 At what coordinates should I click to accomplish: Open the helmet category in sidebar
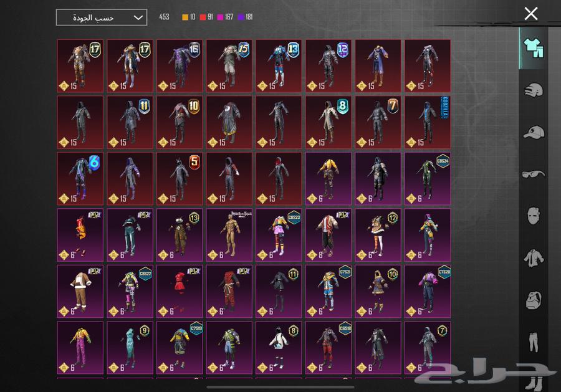point(533,90)
